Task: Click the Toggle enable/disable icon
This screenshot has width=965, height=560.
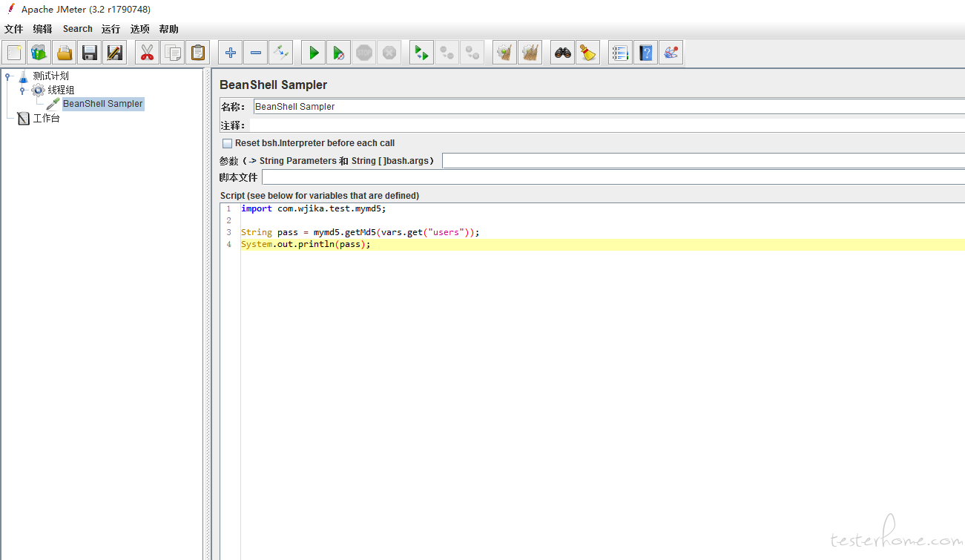Action: point(280,53)
